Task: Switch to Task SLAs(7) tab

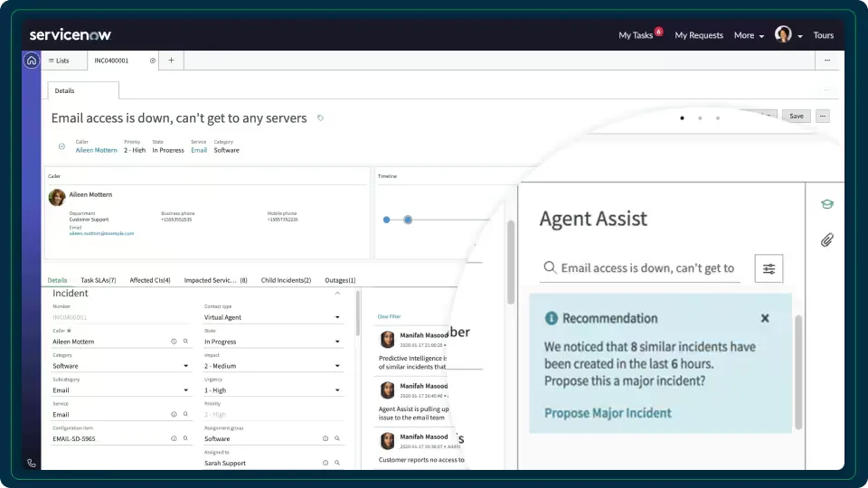Action: click(x=98, y=280)
